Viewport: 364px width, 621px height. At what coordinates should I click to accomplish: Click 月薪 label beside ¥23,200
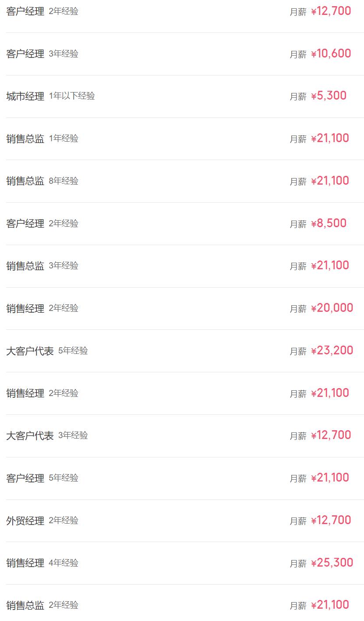[298, 352]
